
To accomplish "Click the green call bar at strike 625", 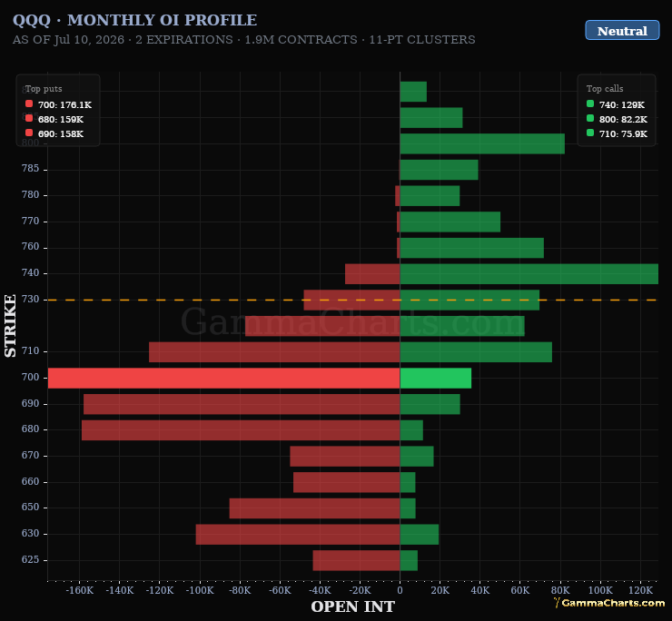I will pos(409,560).
